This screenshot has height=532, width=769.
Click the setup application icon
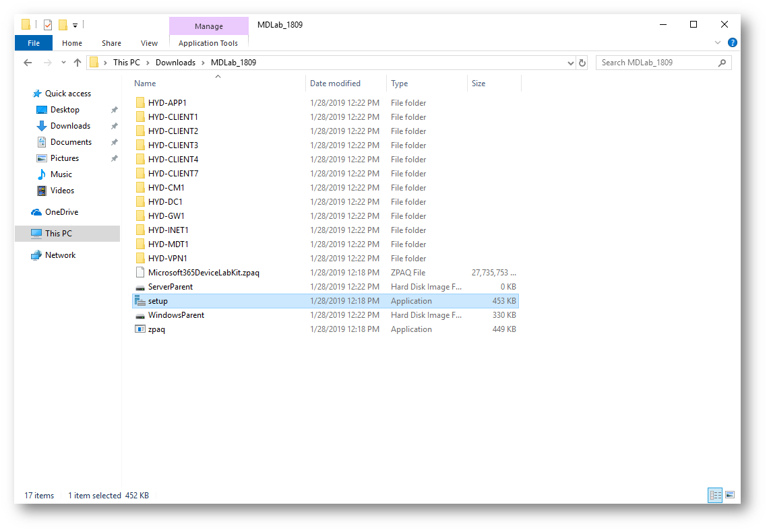[140, 301]
